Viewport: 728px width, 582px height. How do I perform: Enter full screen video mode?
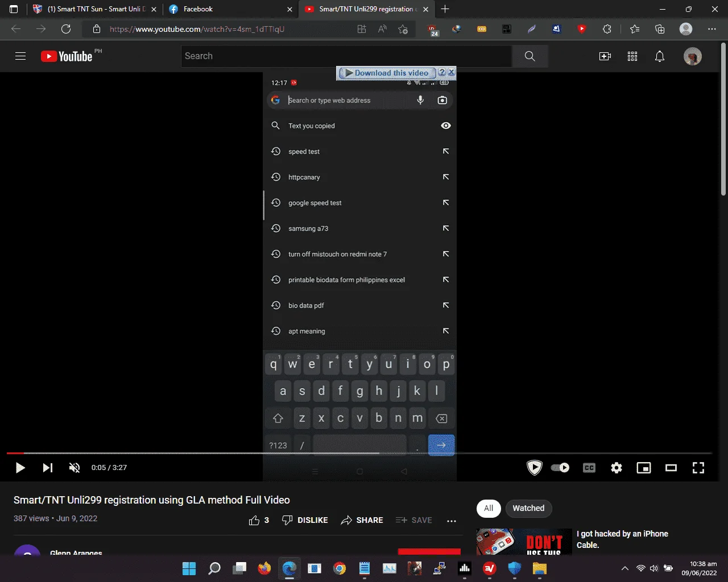coord(698,468)
